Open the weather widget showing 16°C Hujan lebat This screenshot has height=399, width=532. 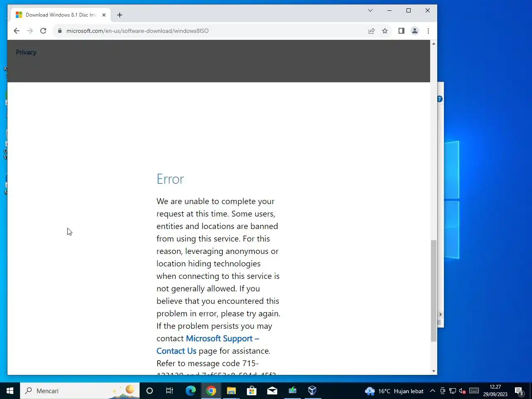pyautogui.click(x=394, y=391)
